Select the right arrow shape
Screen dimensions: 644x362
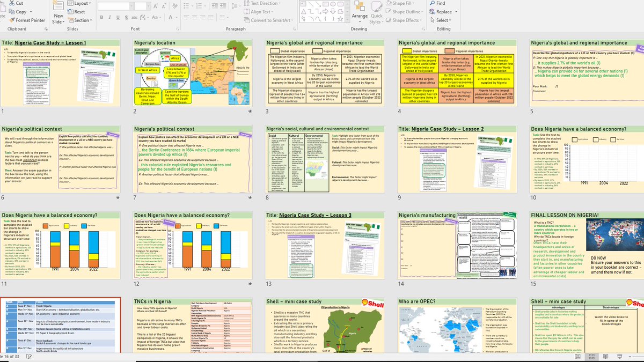click(325, 11)
